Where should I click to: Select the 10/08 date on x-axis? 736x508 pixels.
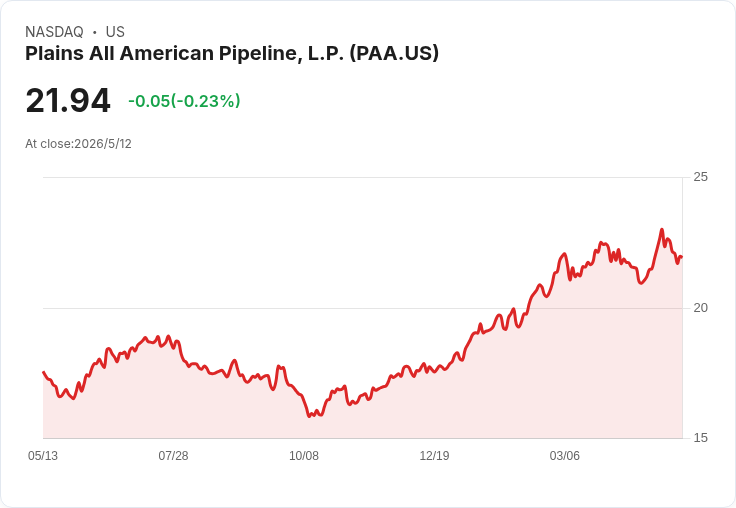[304, 456]
